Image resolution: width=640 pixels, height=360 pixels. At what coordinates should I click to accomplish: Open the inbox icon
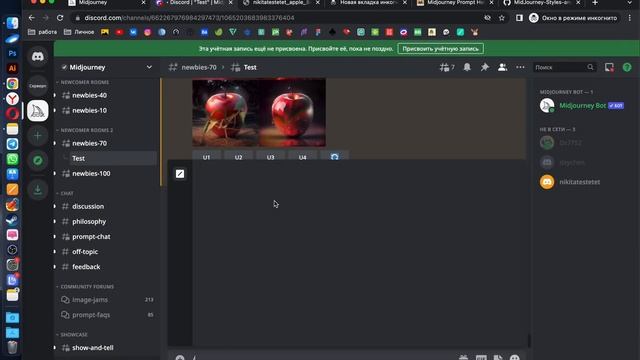pyautogui.click(x=609, y=67)
